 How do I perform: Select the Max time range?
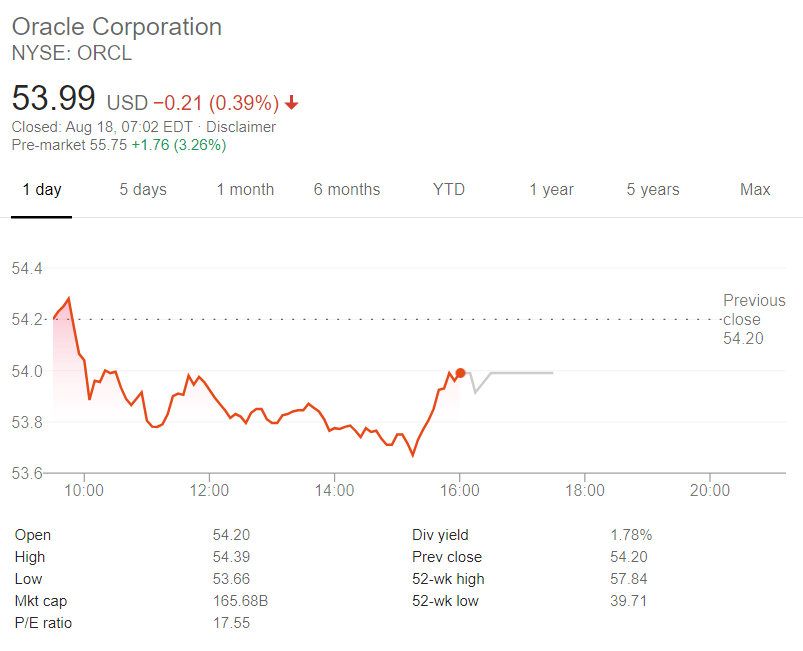pos(754,189)
